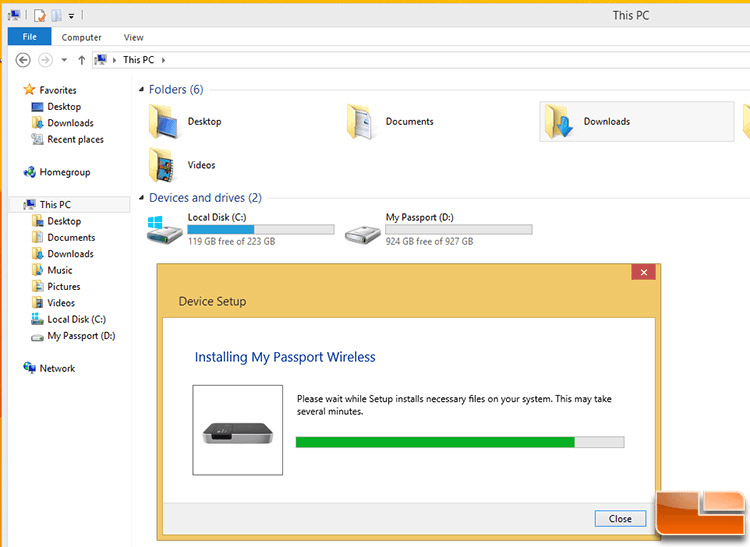Open Videos in the sidebar

(x=61, y=303)
